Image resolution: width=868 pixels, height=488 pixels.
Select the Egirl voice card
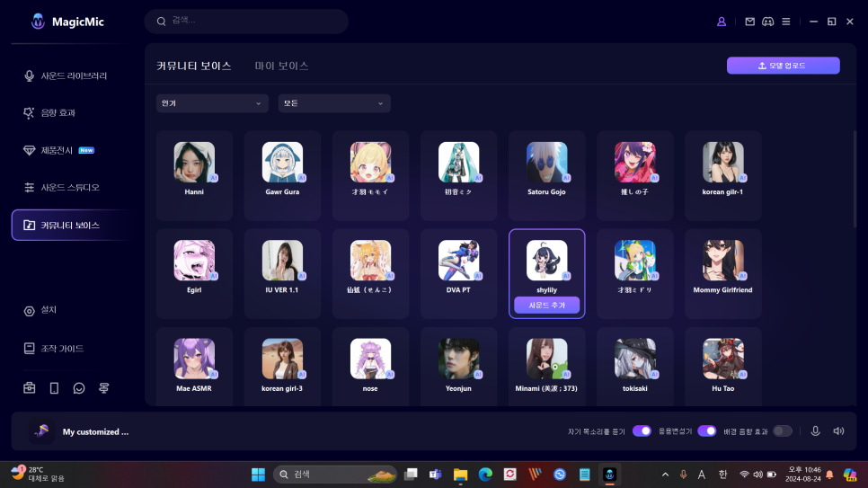tap(194, 273)
